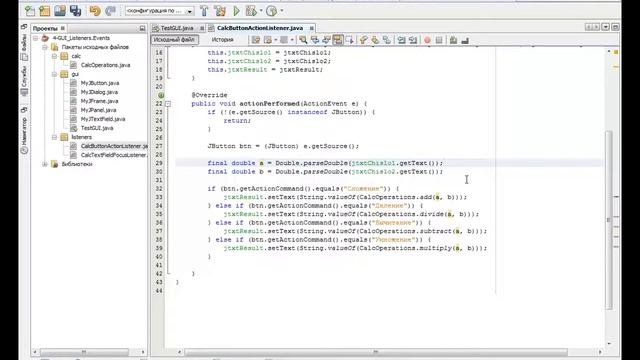This screenshot has height=360, width=640.
Task: Click the Open Project toolbar icon
Action: pos(60,11)
